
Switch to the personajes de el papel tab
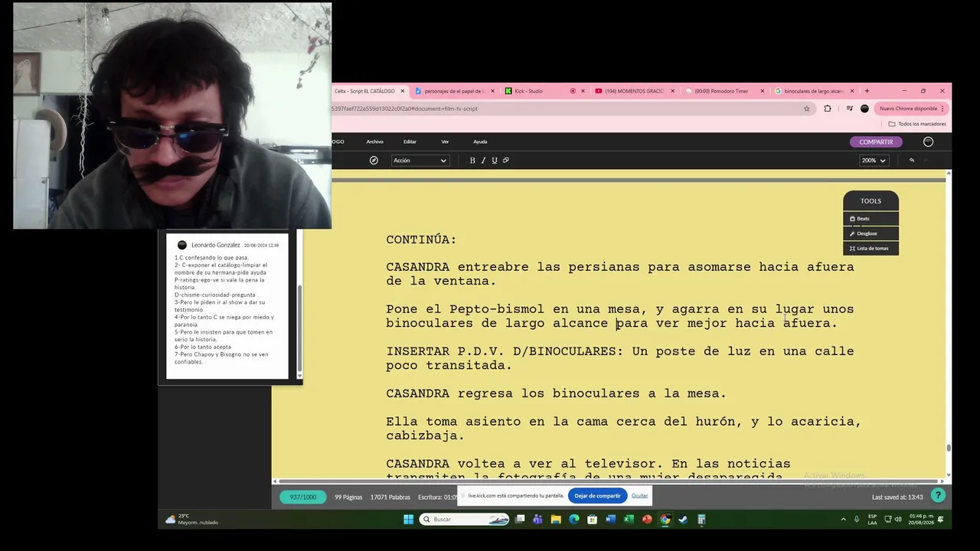coord(455,91)
